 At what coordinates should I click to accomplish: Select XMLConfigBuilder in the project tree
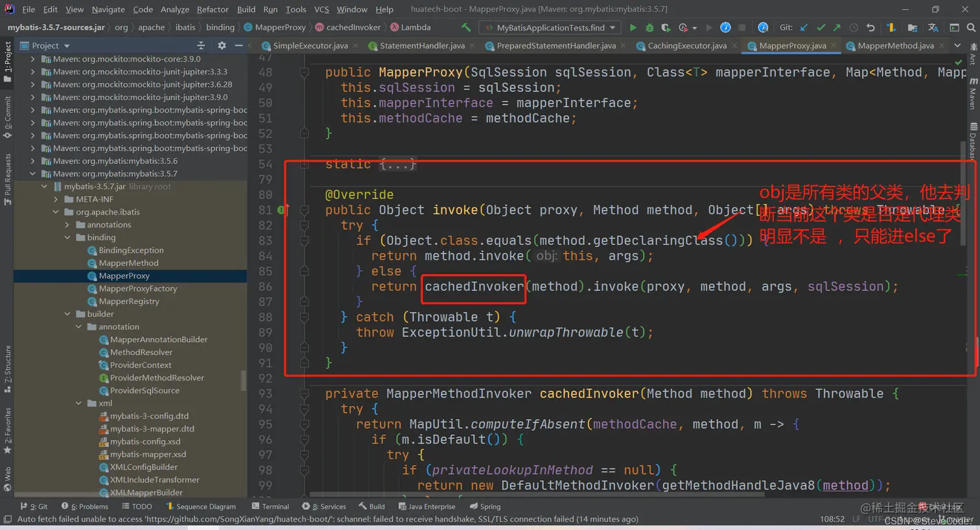coord(143,467)
